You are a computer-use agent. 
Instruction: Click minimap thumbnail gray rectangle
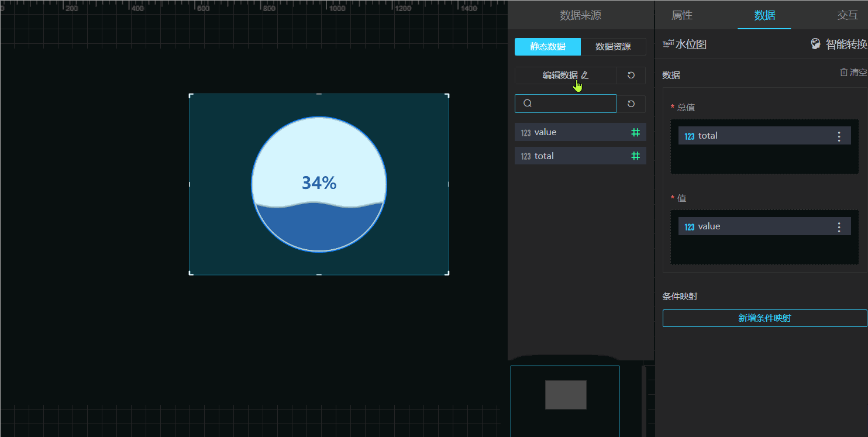566,395
